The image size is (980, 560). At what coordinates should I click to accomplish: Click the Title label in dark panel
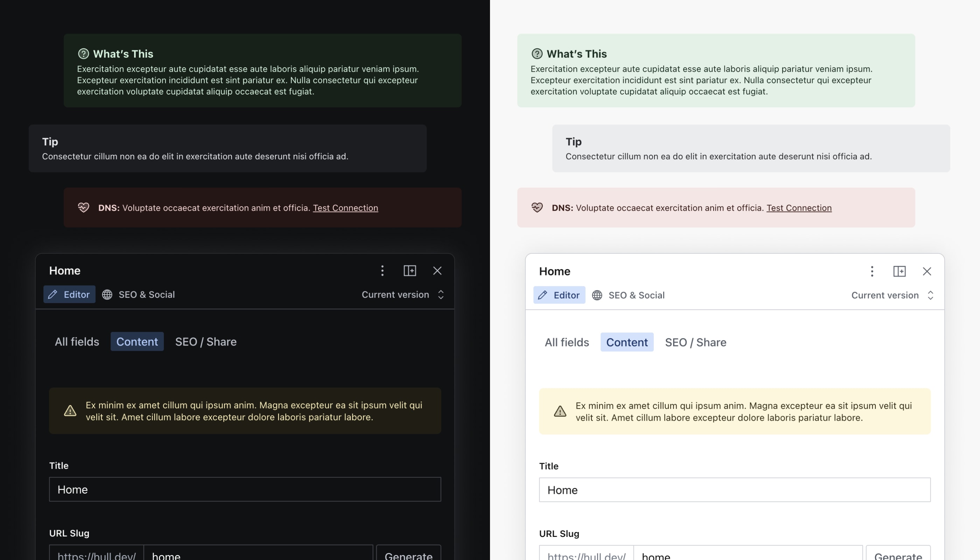pyautogui.click(x=59, y=466)
